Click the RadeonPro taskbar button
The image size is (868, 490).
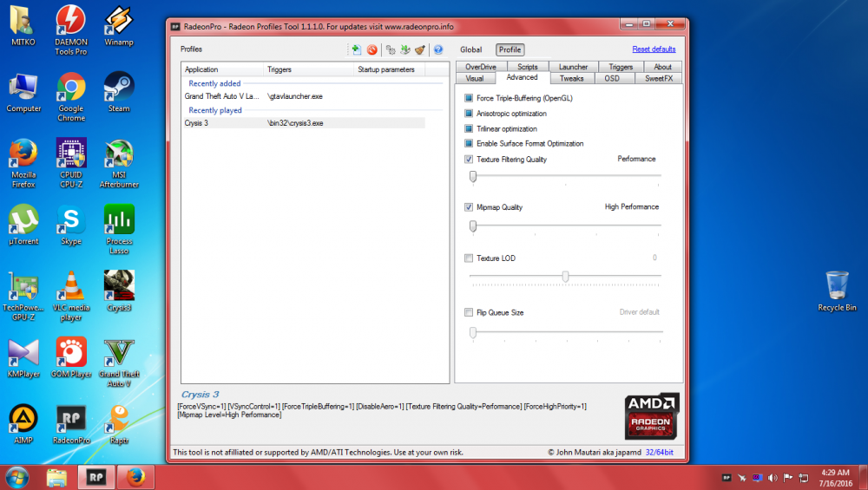[x=96, y=477]
